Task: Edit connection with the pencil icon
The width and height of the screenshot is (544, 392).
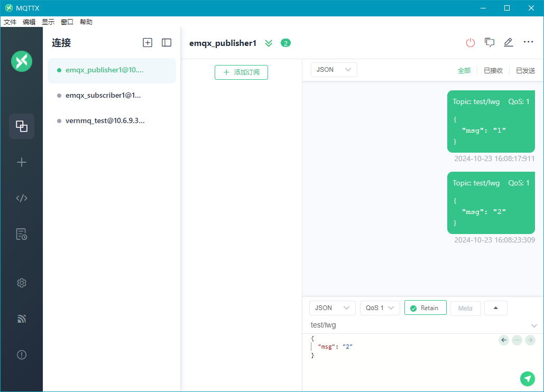Action: [x=508, y=42]
